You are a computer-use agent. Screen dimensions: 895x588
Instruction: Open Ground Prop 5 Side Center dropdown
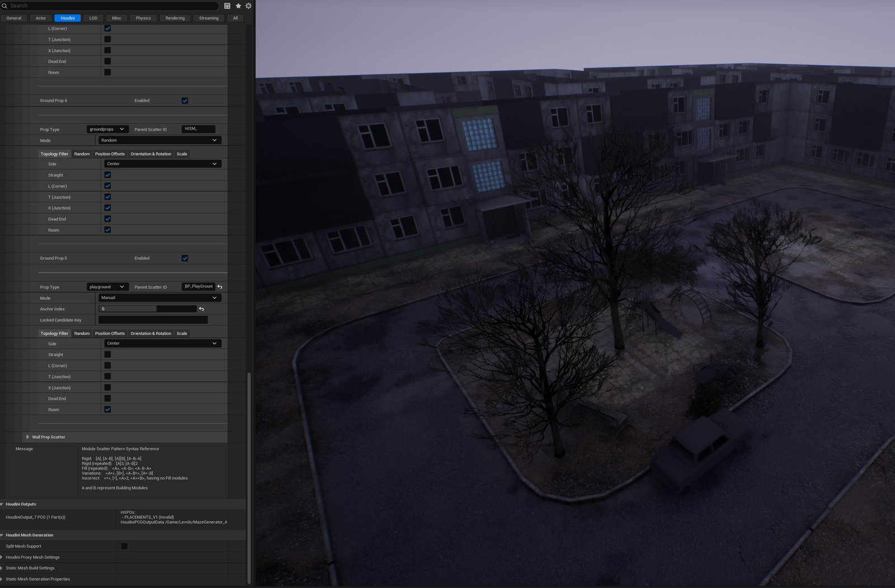pos(162,343)
